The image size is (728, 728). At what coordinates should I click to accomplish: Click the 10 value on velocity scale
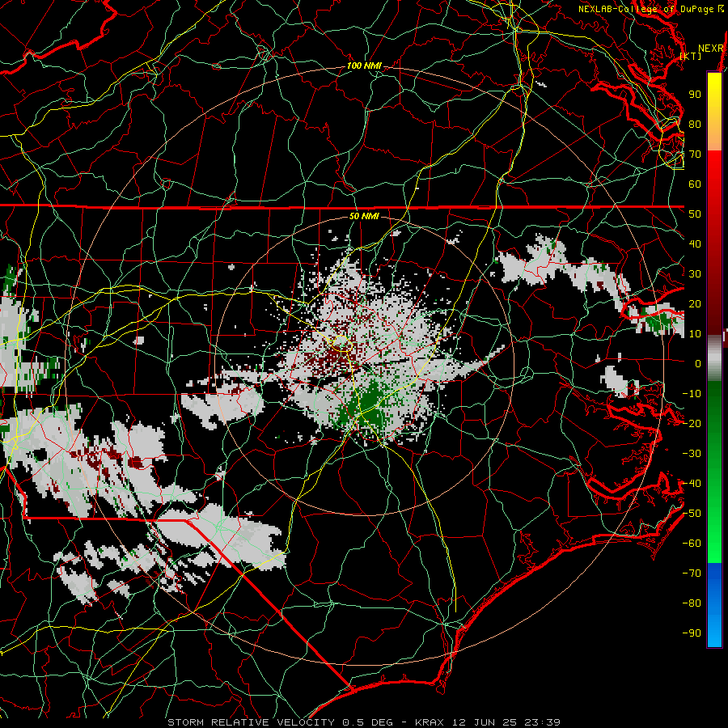(x=695, y=334)
